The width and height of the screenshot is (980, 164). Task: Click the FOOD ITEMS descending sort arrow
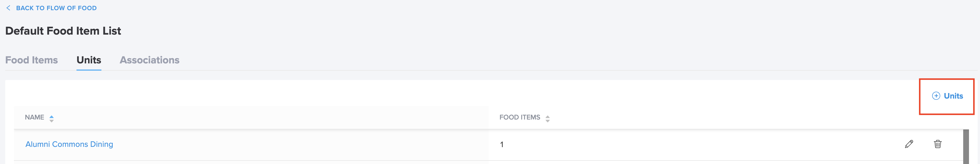(547, 121)
